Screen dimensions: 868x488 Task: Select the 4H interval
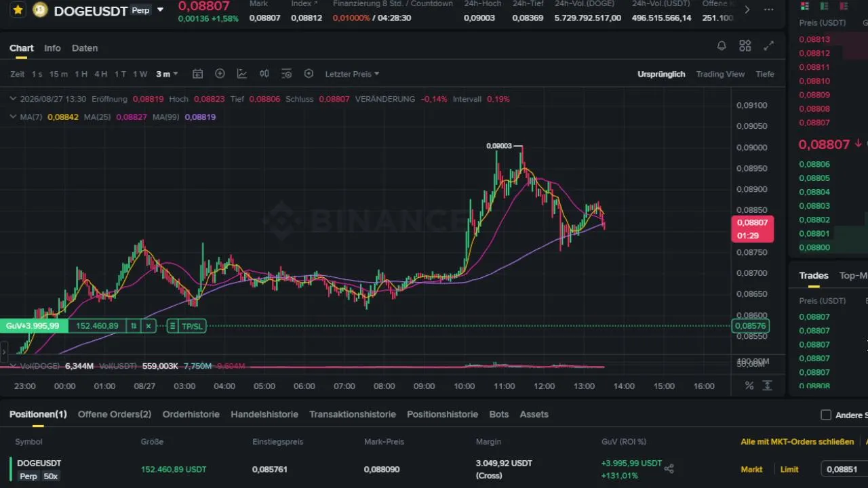click(x=100, y=74)
